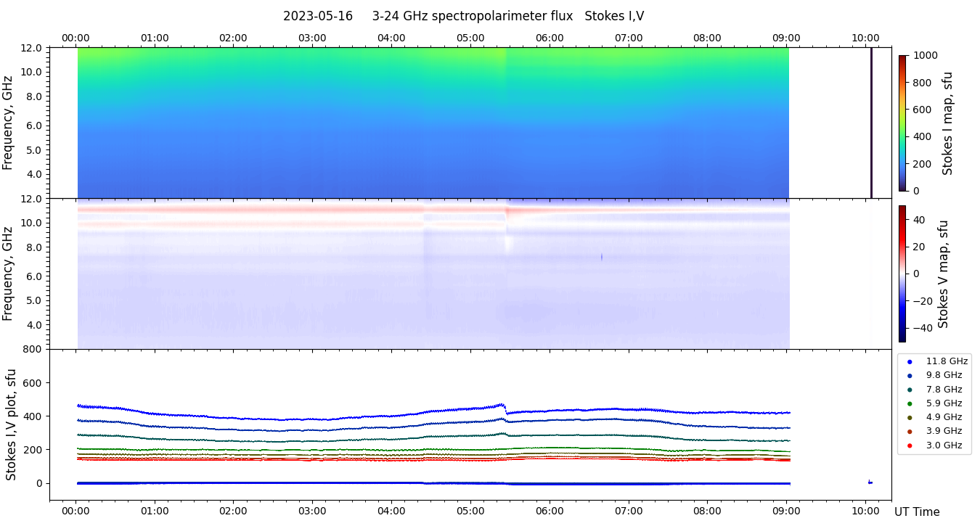Screen dimensions: 980x526
Task: Click the small blue spot in Stokes V map
Action: (x=602, y=257)
